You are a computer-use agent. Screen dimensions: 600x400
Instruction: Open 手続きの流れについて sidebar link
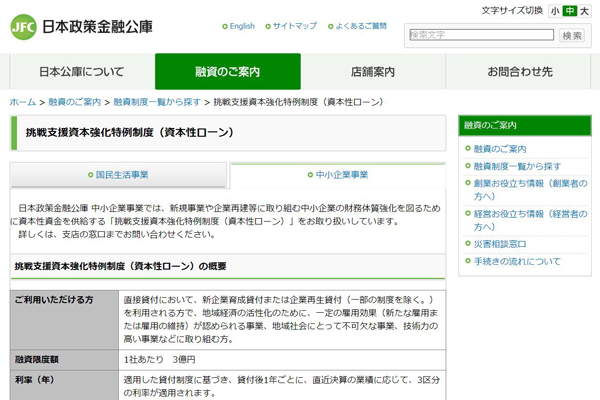517,262
